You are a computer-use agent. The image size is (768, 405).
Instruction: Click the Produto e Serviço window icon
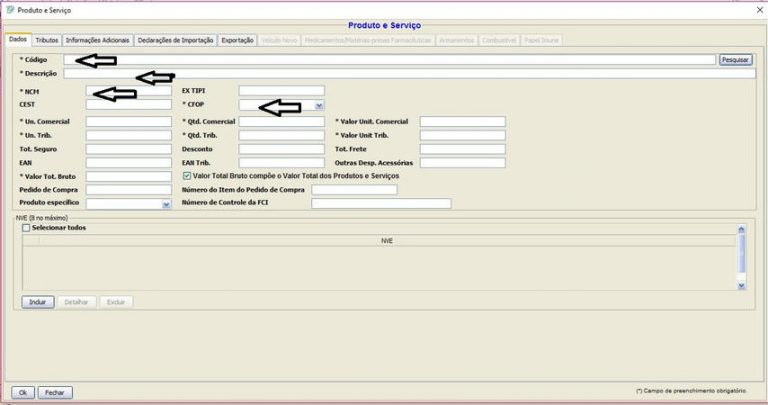10,9
